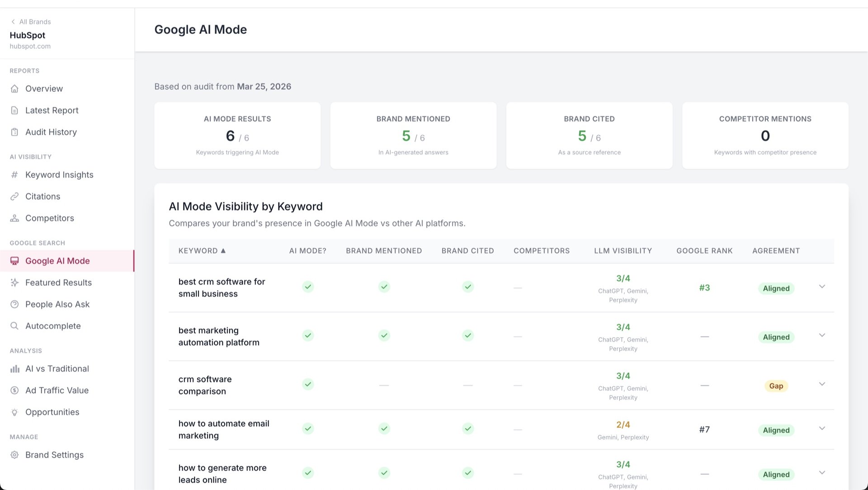
Task: Click AI Mode checkmark for crm software comparison row
Action: click(308, 384)
